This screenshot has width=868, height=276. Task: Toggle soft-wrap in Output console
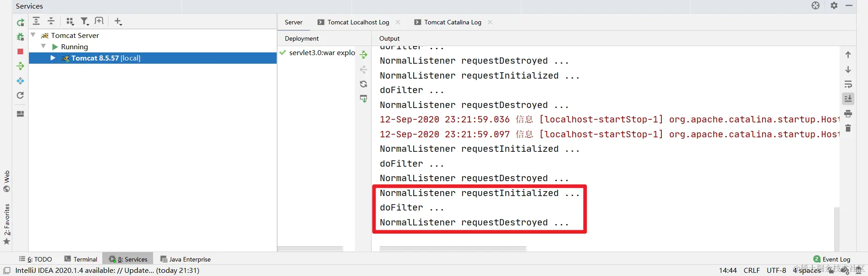pos(848,84)
